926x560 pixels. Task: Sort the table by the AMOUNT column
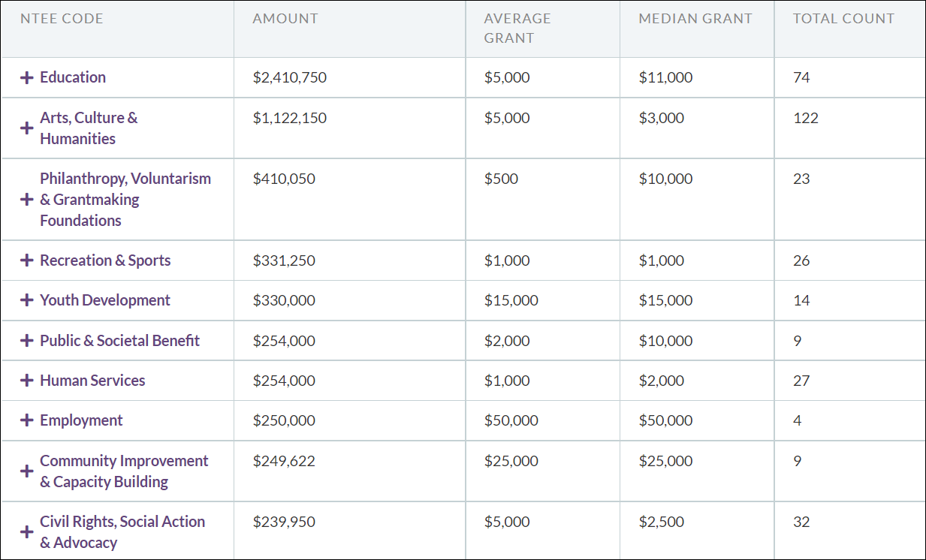(x=285, y=18)
